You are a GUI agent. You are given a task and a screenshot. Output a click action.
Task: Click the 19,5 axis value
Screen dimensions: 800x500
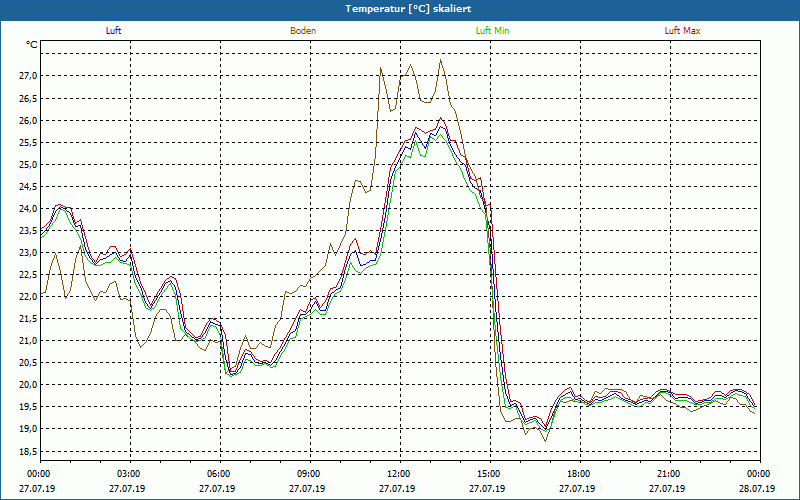[x=28, y=407]
